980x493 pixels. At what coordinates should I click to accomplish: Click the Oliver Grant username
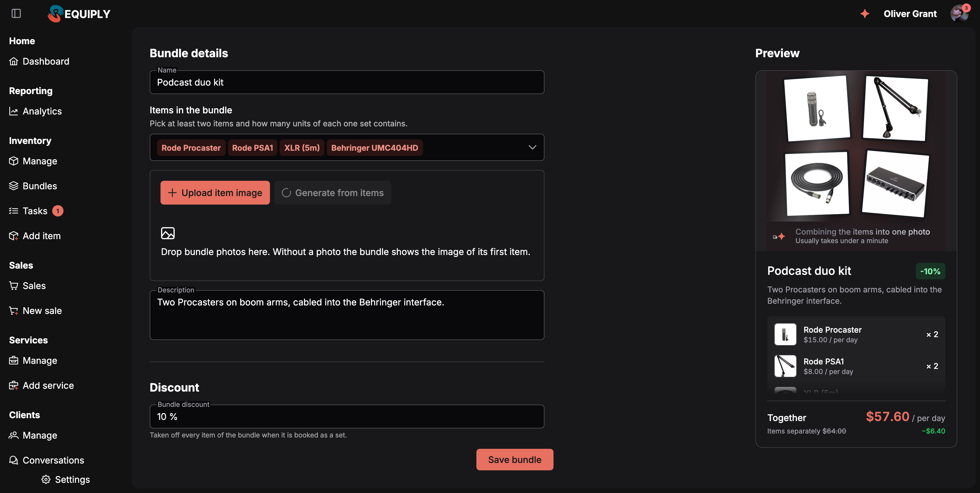pyautogui.click(x=910, y=14)
